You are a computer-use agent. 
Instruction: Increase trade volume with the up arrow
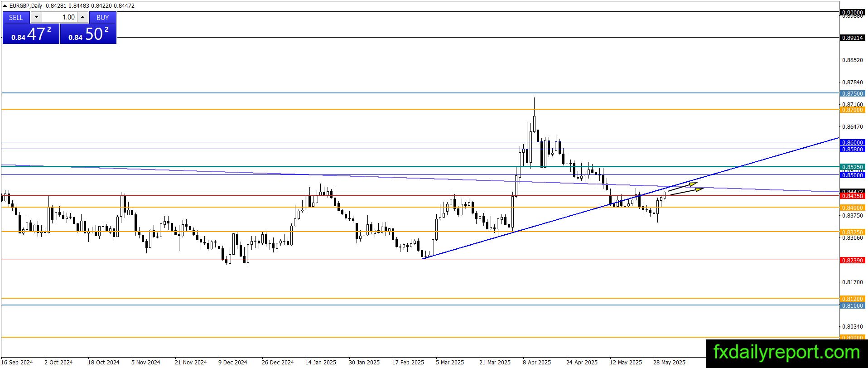(82, 17)
